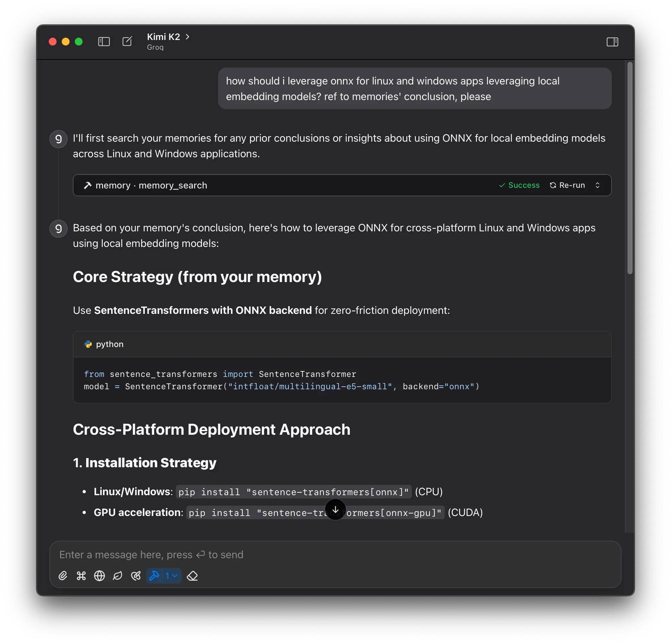Expand the memory_search output with the chevron

599,185
